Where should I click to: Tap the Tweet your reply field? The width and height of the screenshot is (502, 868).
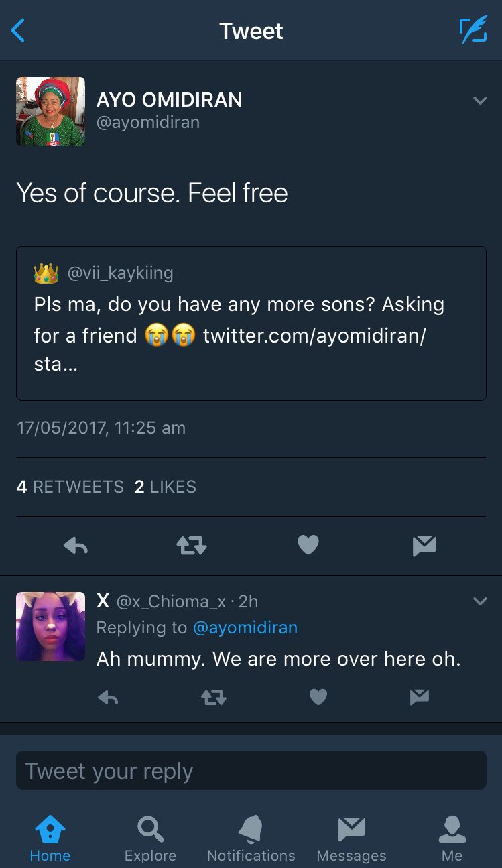tap(251, 771)
